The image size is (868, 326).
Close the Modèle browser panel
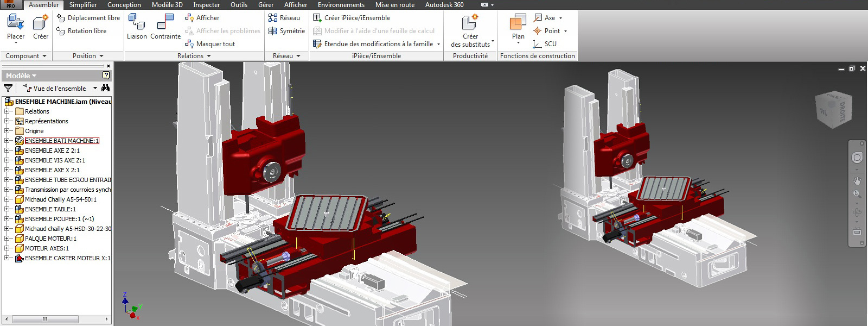tap(108, 66)
